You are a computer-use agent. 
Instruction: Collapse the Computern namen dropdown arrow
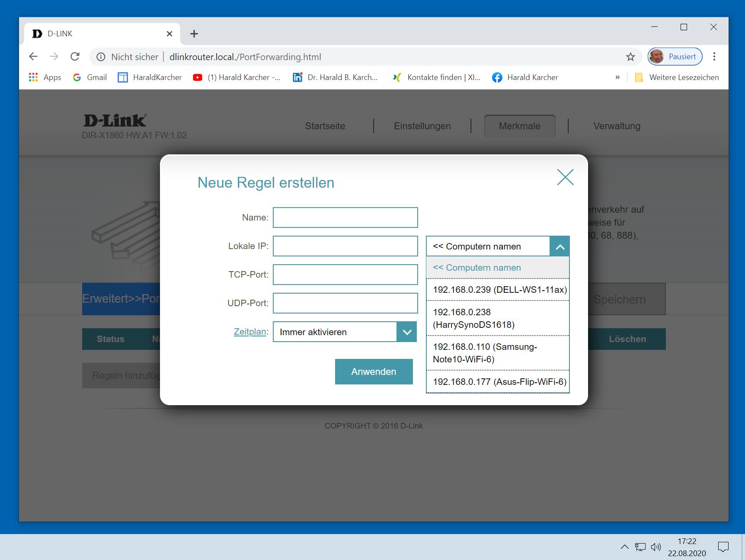click(560, 246)
